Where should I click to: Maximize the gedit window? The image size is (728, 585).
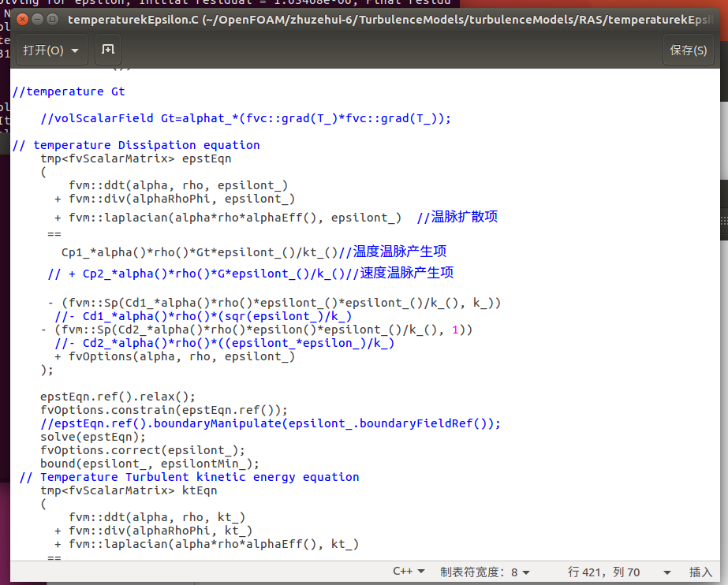[x=53, y=20]
